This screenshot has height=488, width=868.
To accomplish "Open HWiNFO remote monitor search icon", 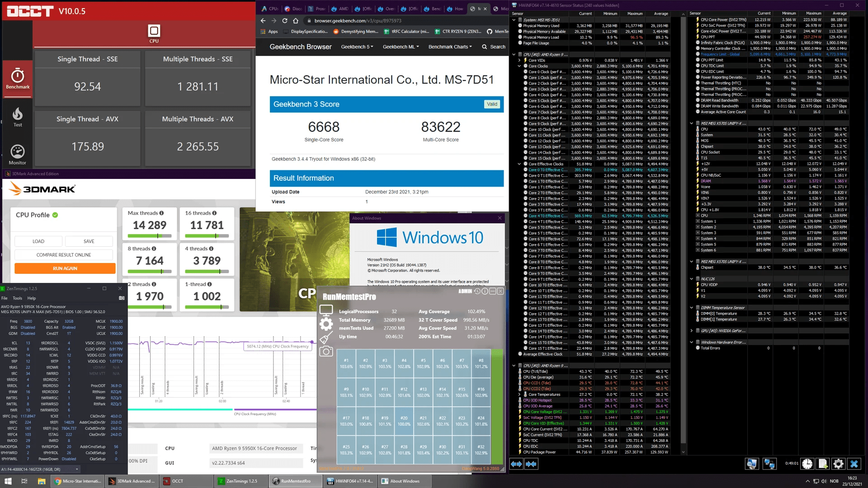I will tap(752, 464).
